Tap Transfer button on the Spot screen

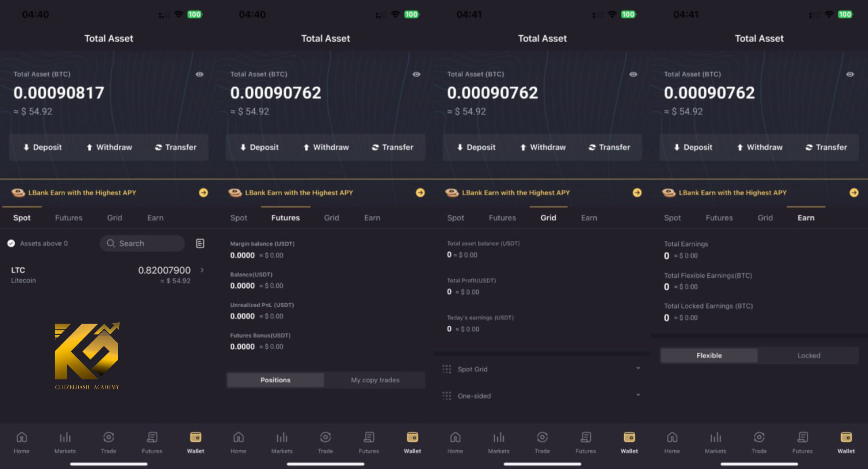click(176, 147)
